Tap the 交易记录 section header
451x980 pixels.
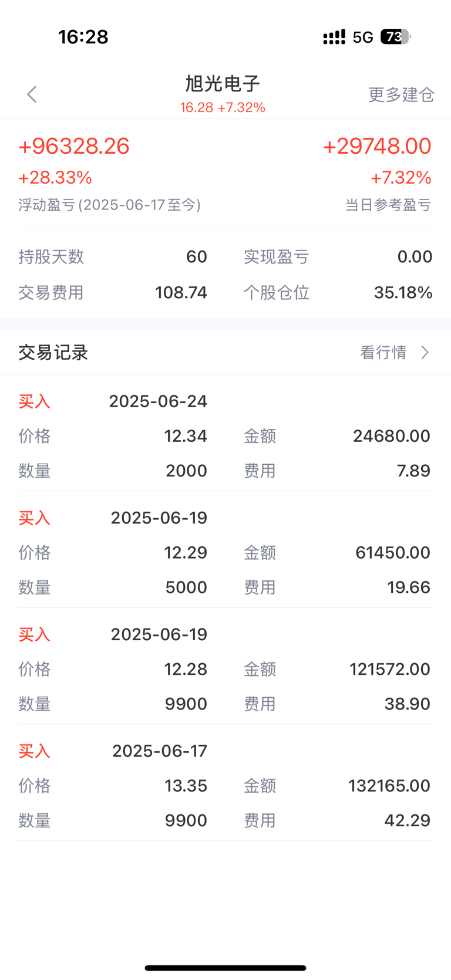[x=53, y=353]
